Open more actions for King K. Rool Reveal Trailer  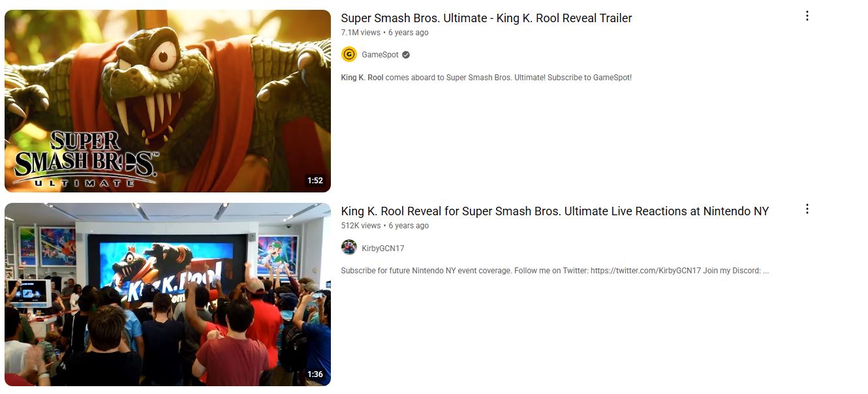(x=807, y=16)
